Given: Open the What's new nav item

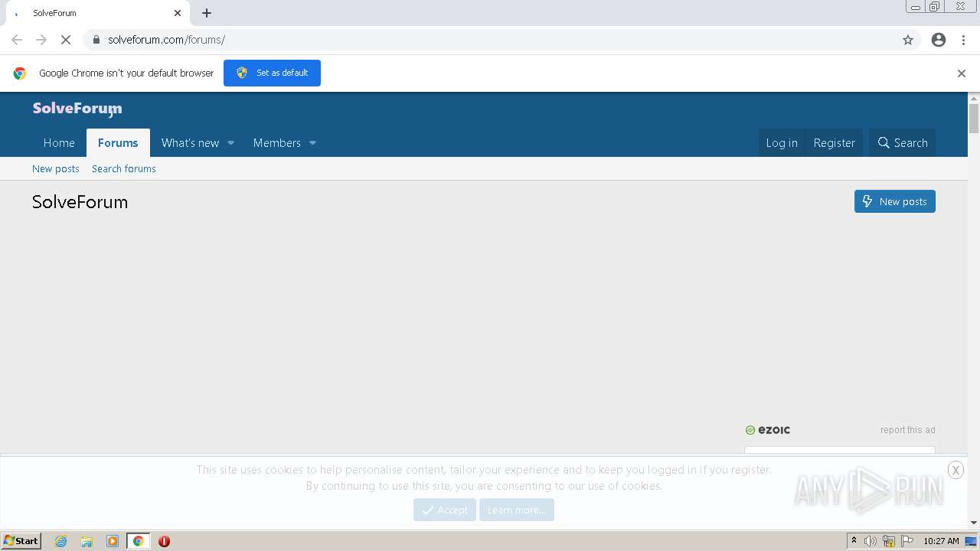Looking at the screenshot, I should click(190, 143).
